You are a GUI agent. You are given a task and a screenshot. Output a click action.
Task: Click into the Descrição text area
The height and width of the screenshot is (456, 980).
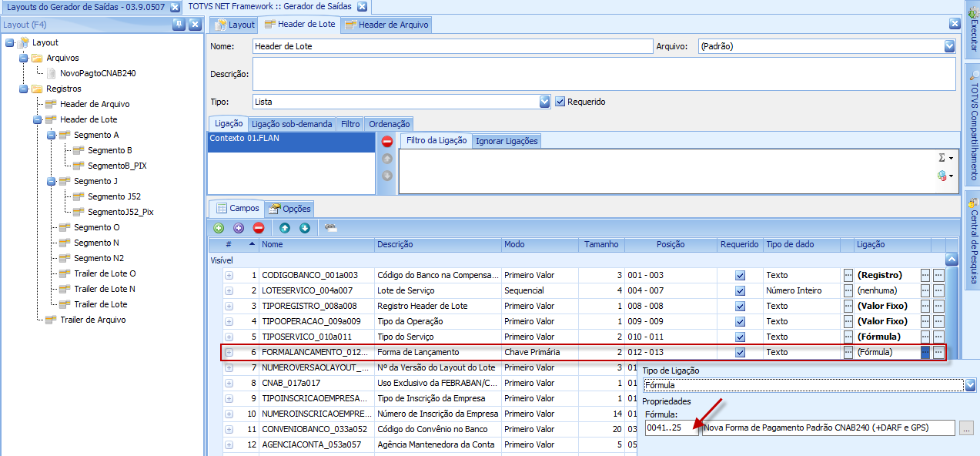pyautogui.click(x=604, y=74)
